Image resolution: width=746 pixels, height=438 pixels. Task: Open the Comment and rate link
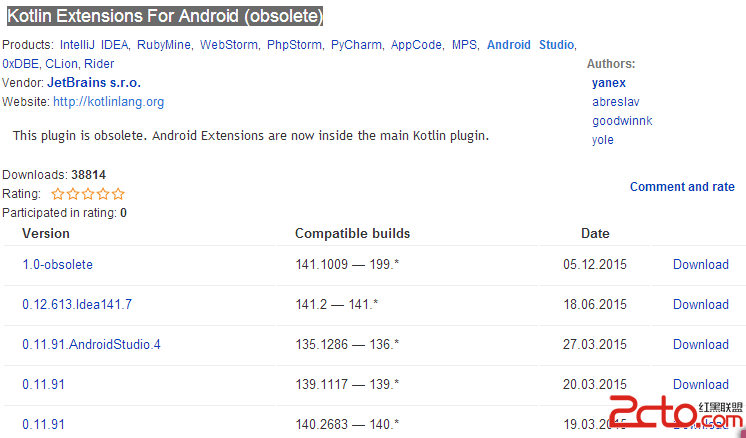tap(682, 187)
